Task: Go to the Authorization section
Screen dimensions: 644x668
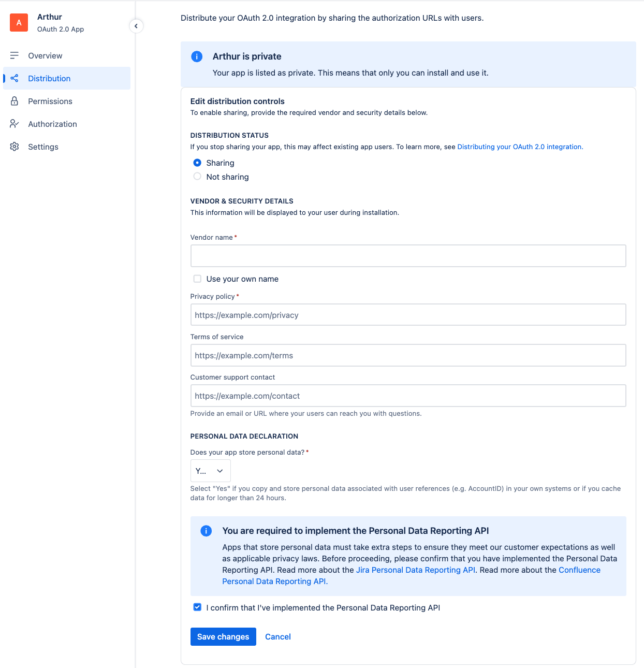Action: pyautogui.click(x=52, y=124)
